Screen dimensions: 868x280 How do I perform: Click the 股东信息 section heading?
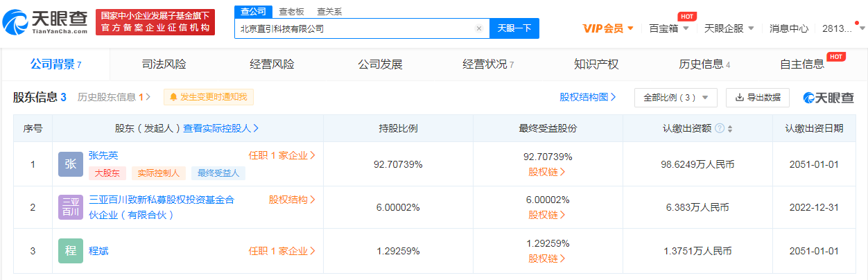tap(40, 97)
